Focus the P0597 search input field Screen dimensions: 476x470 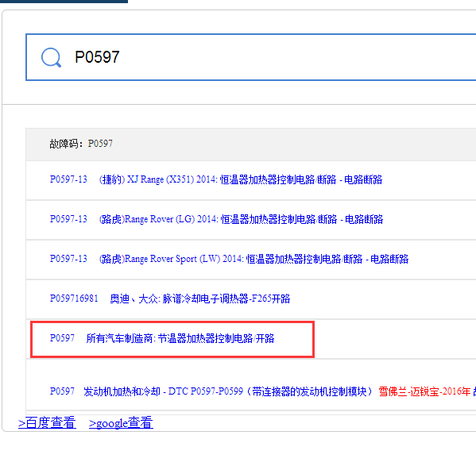click(x=251, y=57)
